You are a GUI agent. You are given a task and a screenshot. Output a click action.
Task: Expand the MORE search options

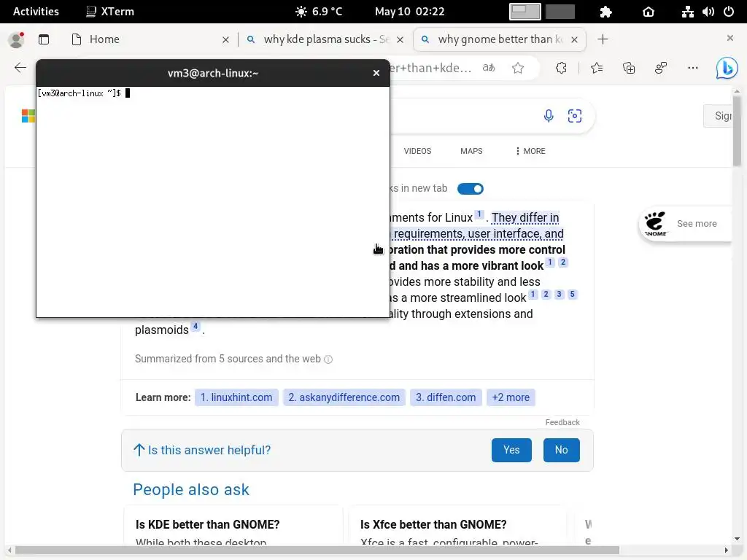[530, 151]
